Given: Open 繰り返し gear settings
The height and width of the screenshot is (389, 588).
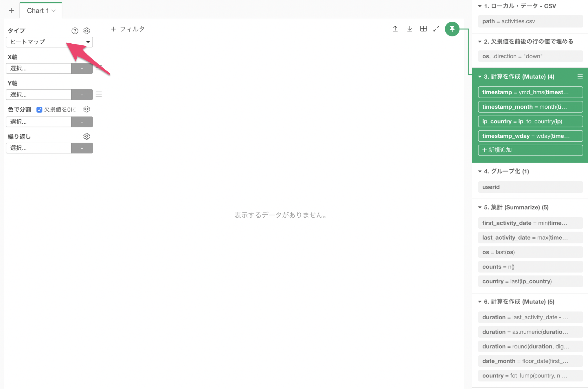Looking at the screenshot, I should (x=87, y=136).
